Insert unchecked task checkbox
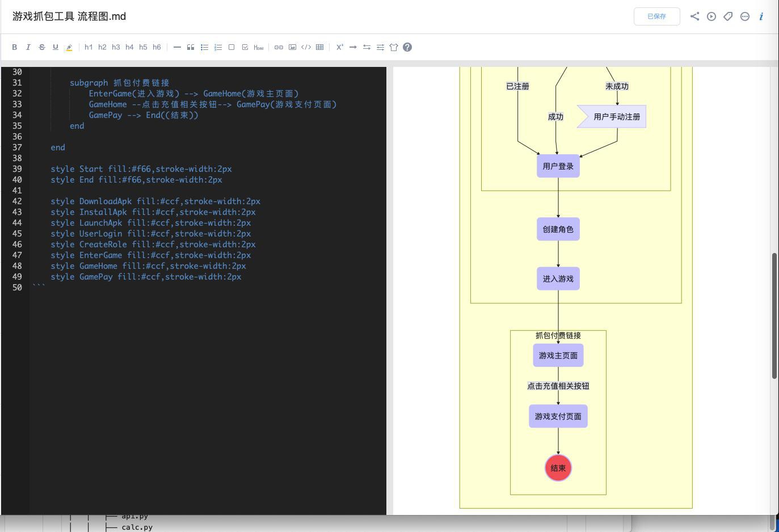Screen dimensions: 779x532 pos(231,47)
